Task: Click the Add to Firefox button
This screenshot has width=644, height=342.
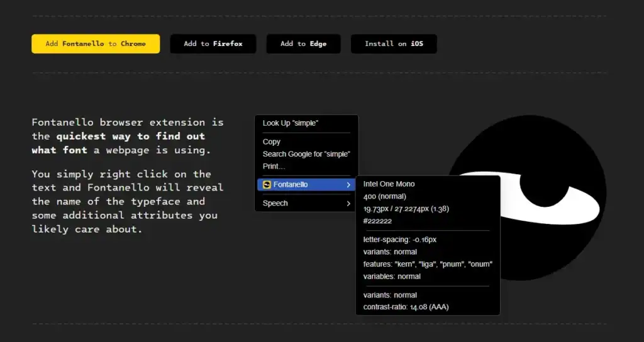Action: point(213,43)
